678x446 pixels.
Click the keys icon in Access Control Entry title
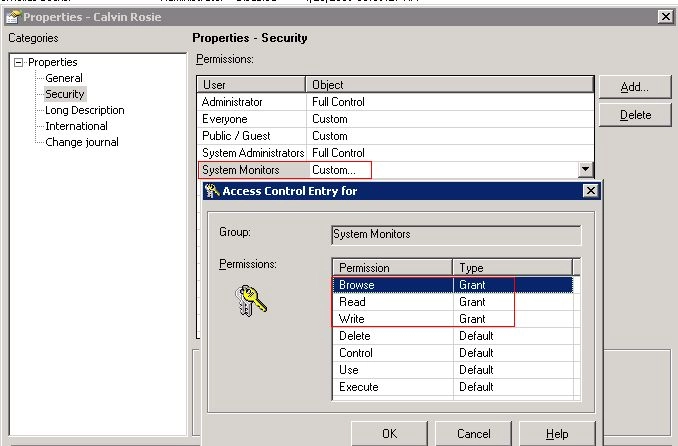(x=212, y=191)
